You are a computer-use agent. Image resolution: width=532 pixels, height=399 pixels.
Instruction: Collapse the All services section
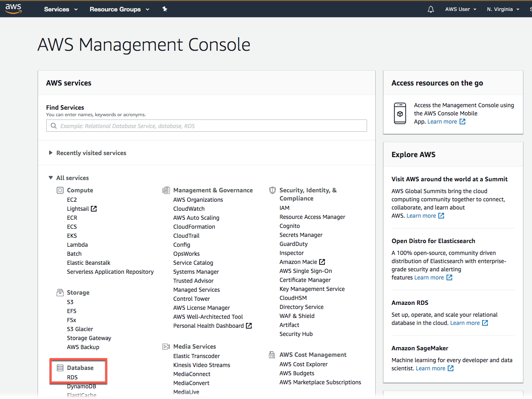72,178
